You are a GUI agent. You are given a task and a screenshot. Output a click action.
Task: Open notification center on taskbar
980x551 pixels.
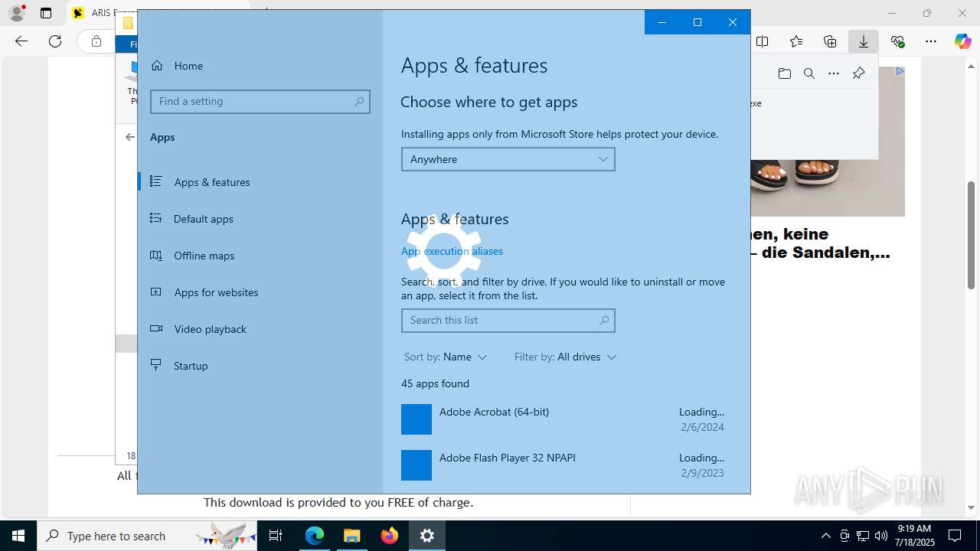tap(955, 536)
